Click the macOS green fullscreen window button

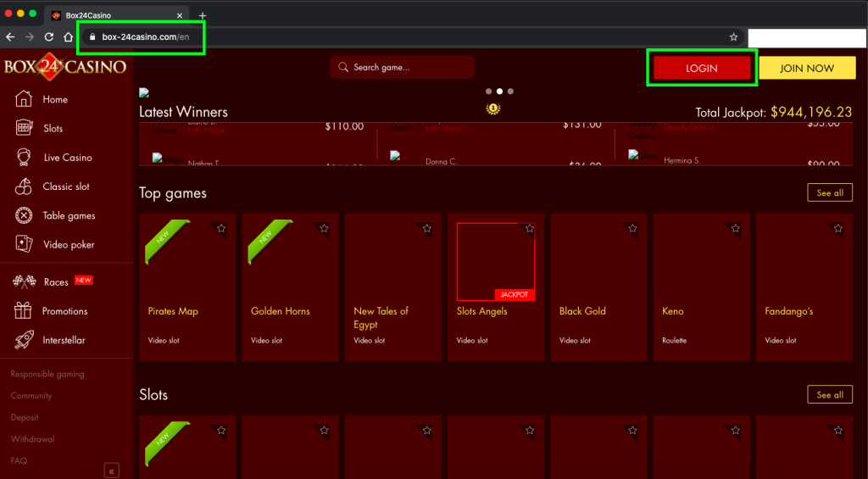point(33,14)
